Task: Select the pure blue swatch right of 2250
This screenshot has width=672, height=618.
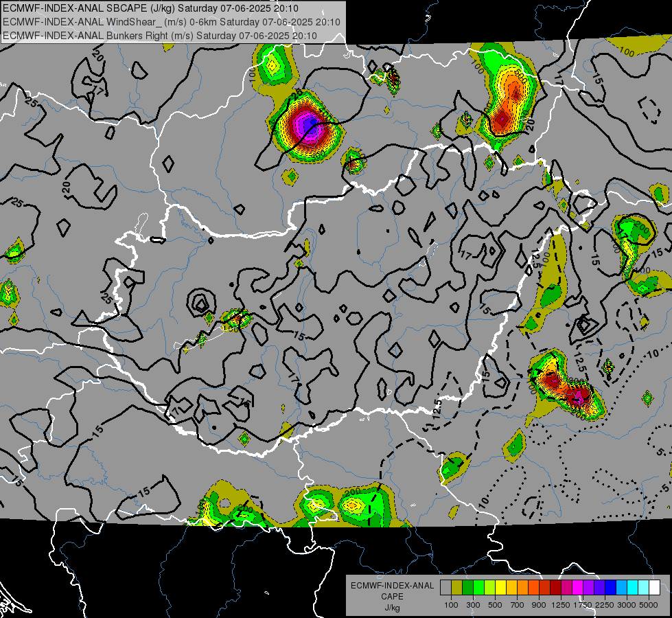Action: [611, 588]
